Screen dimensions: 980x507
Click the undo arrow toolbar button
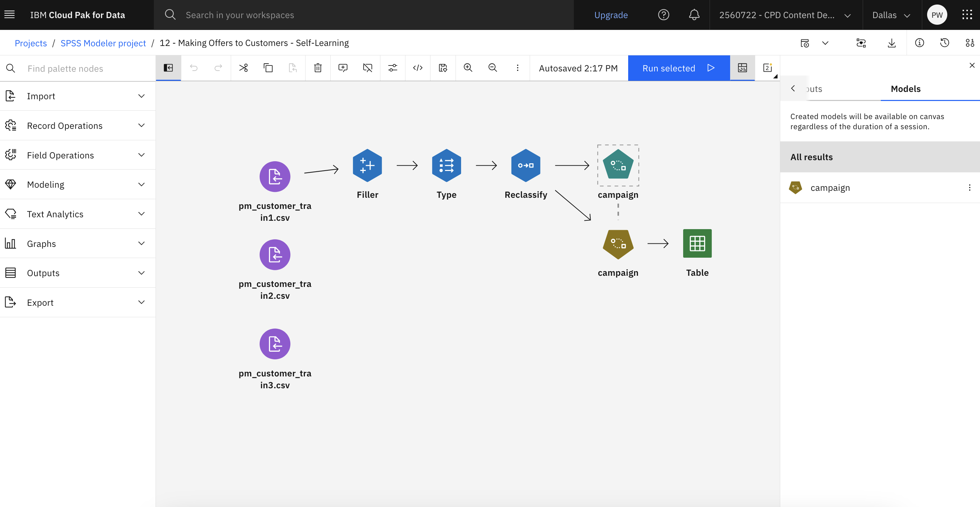(x=192, y=68)
